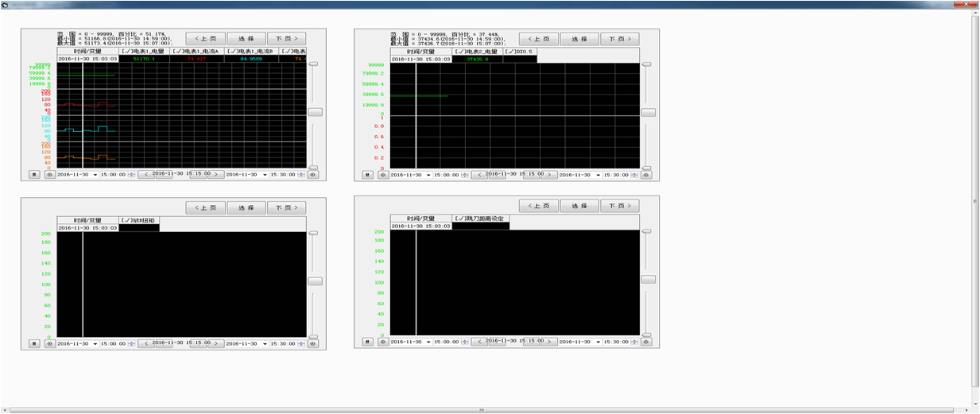Click 选择 button in lower-left trend panel
This screenshot has width=980, height=414.
tap(246, 207)
